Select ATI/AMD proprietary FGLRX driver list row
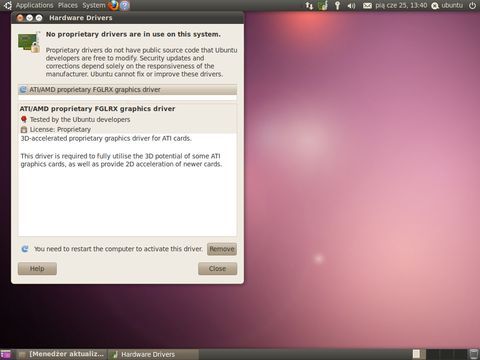This screenshot has height=360, width=480. click(127, 90)
